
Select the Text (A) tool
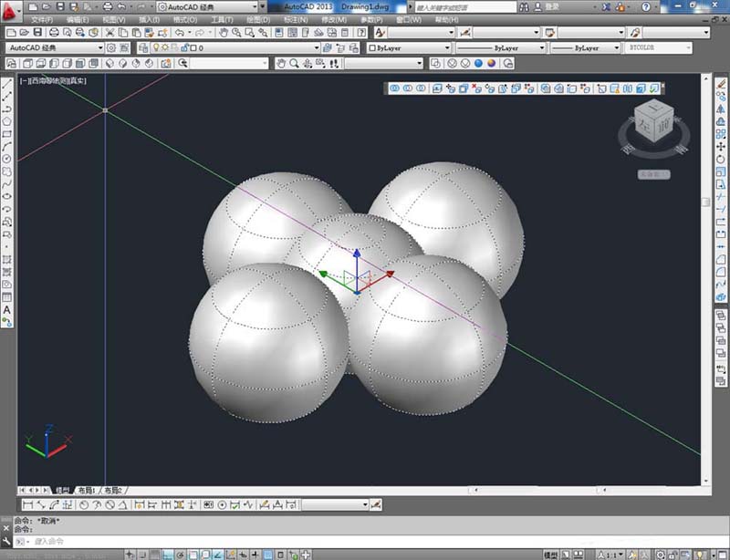point(7,310)
